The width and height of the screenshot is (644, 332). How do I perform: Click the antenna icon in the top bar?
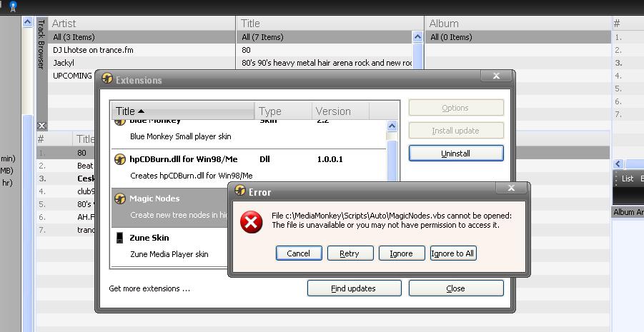click(14, 6)
